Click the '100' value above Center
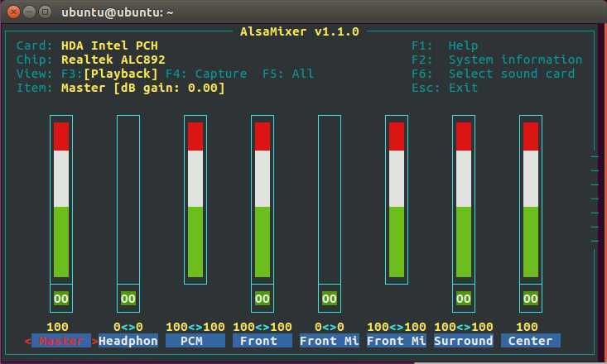The height and width of the screenshot is (364, 607). pyautogui.click(x=527, y=327)
